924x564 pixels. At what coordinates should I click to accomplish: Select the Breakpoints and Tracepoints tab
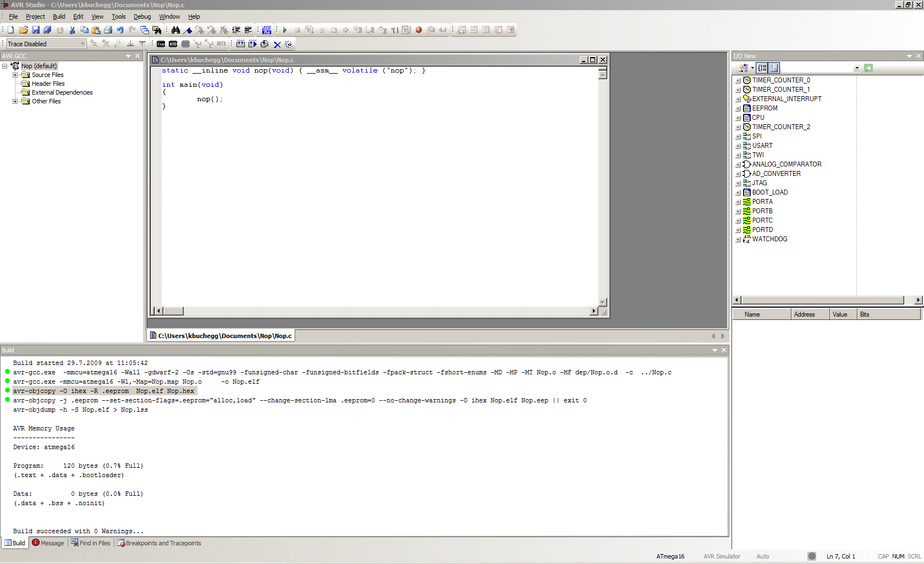159,543
